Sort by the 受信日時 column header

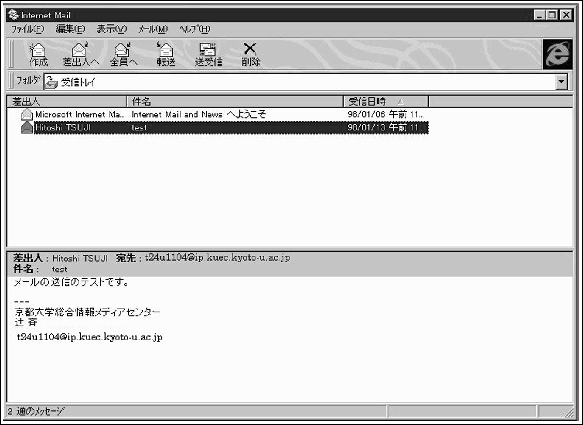pos(386,102)
